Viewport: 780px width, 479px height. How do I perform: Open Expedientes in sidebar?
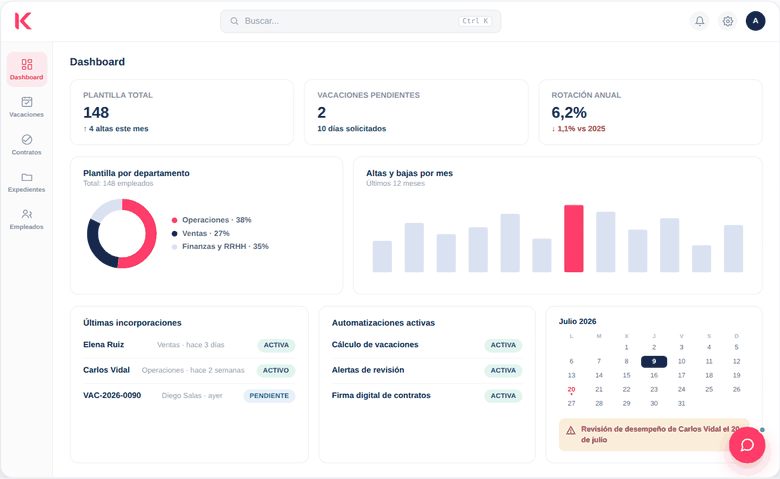click(x=27, y=182)
